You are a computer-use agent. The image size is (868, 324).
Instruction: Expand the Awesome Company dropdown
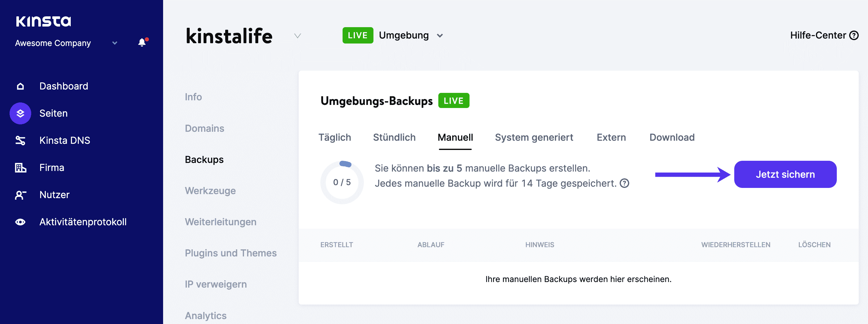pyautogui.click(x=114, y=43)
